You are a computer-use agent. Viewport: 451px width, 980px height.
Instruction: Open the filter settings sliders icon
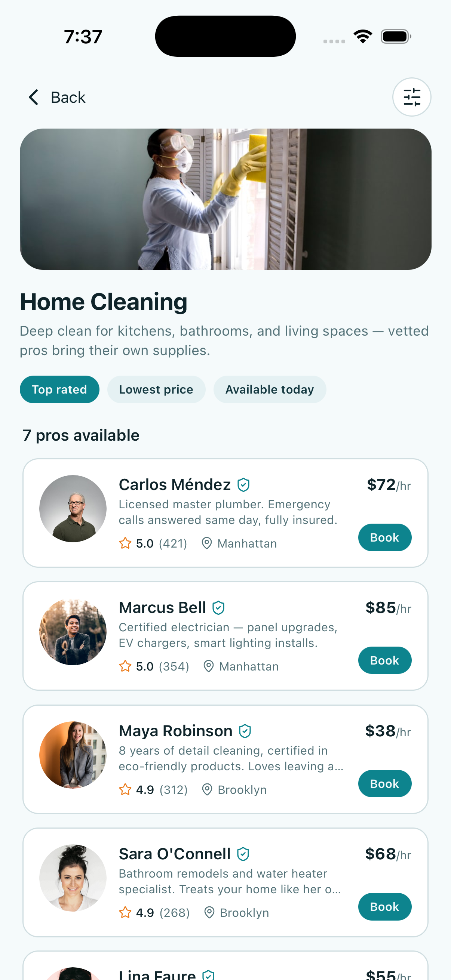tap(411, 97)
